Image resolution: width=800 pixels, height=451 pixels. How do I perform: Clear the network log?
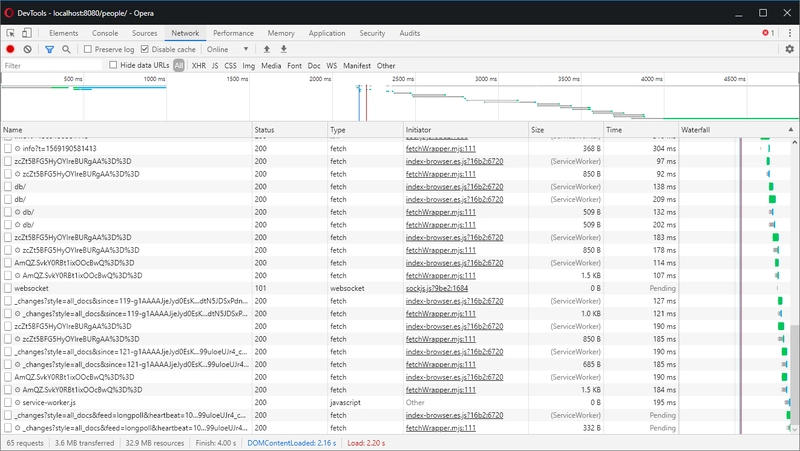[x=28, y=49]
